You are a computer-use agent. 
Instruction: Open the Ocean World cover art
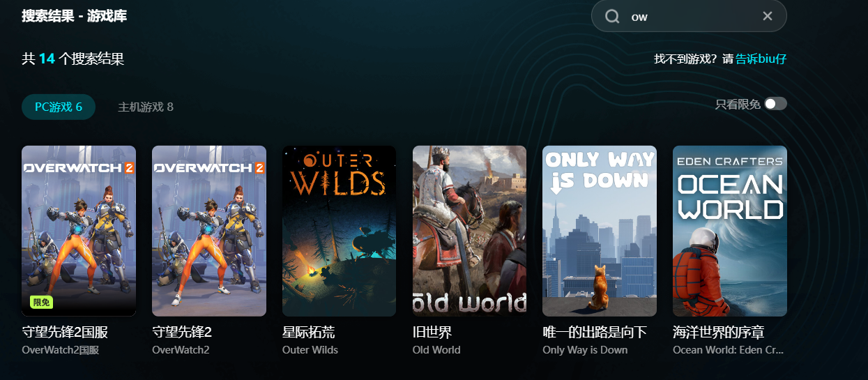pyautogui.click(x=730, y=231)
